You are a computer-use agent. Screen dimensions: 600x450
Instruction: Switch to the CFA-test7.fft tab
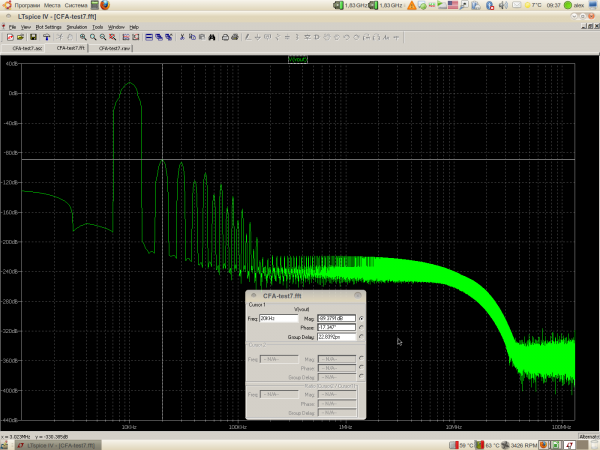67,48
